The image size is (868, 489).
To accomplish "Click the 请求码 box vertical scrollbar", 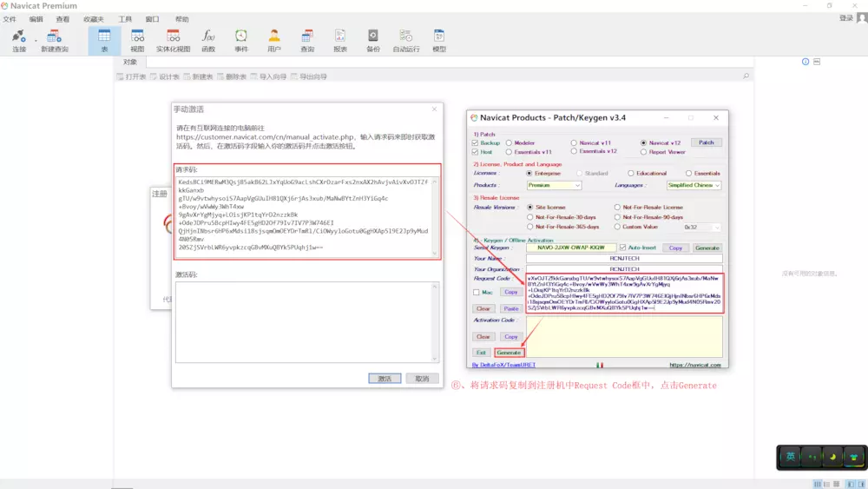I will coord(435,217).
